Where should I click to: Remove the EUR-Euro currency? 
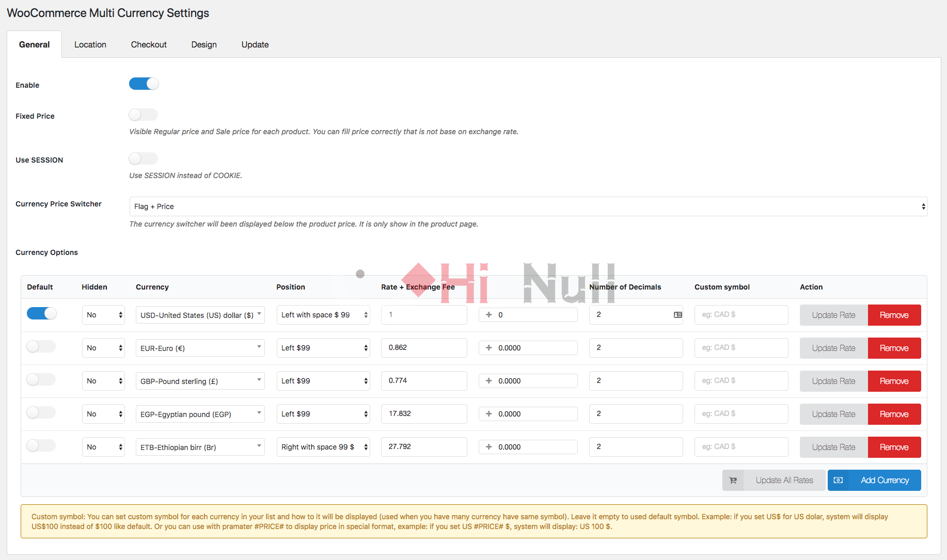pos(894,348)
